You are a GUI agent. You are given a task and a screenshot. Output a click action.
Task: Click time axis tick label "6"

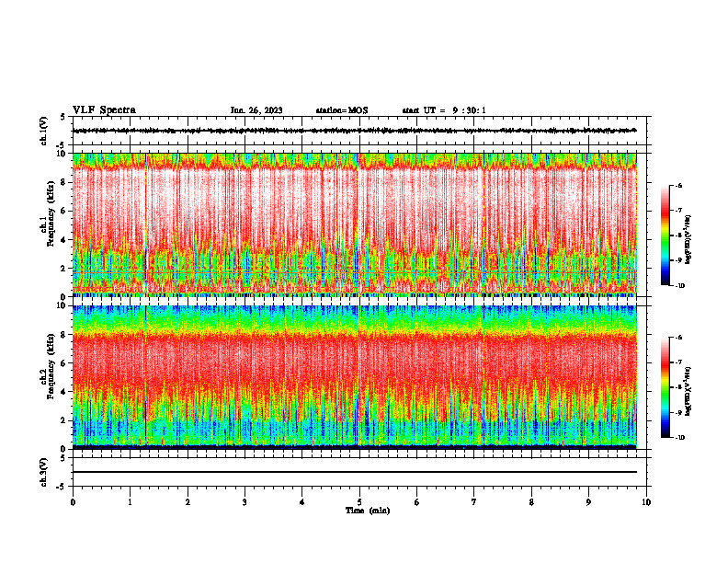tap(417, 502)
